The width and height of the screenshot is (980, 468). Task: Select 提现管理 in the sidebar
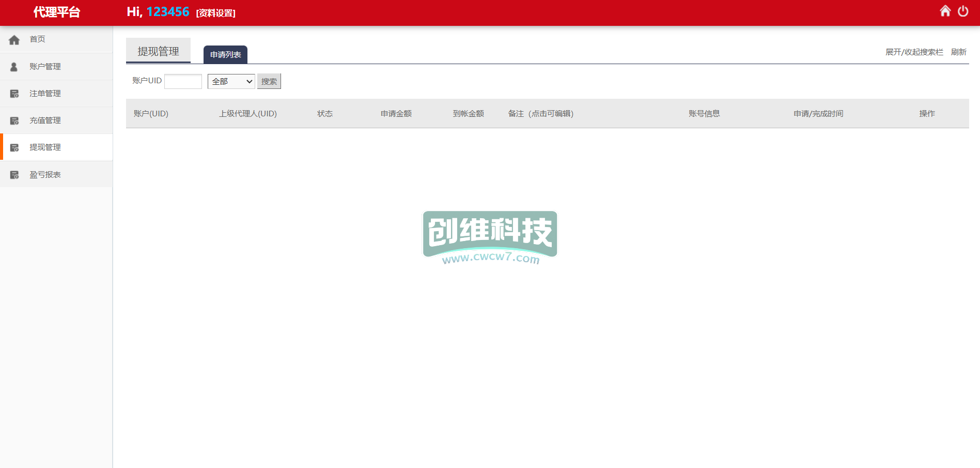tap(56, 147)
